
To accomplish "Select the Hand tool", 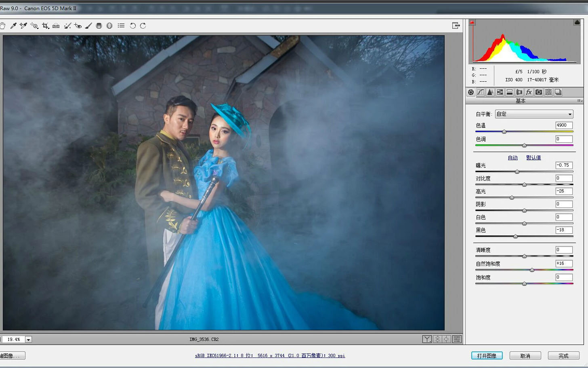I will [2, 25].
